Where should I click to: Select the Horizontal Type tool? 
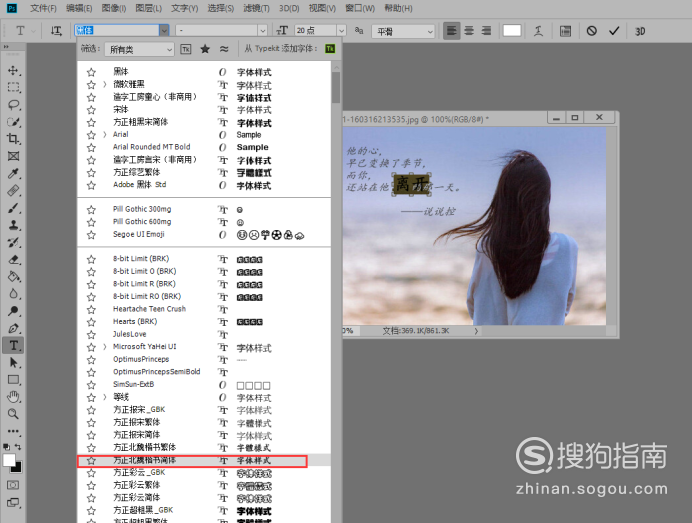click(x=13, y=346)
